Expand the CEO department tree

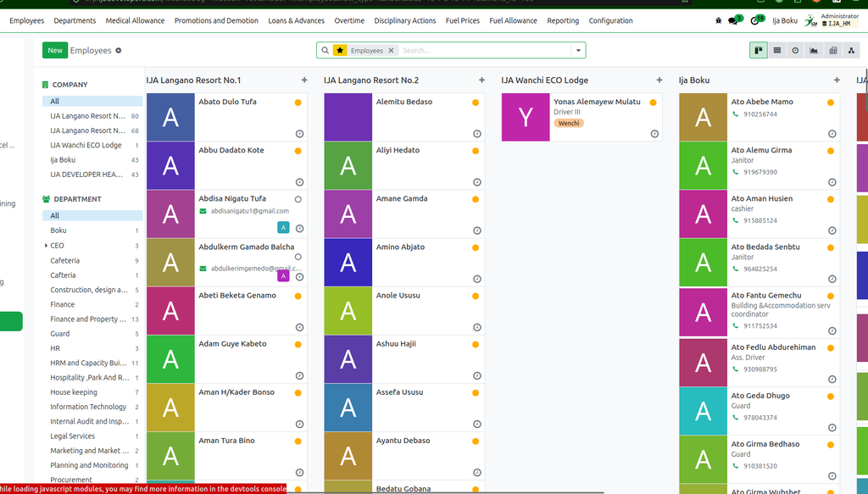pos(46,245)
